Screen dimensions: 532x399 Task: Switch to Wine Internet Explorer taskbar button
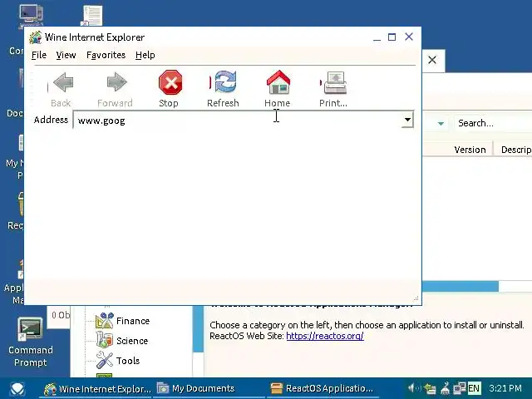pyautogui.click(x=97, y=389)
